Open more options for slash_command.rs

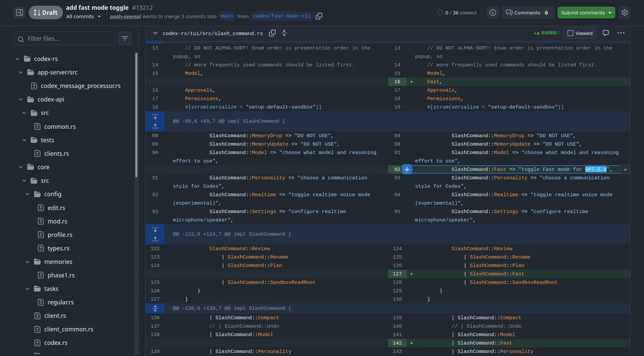pos(621,33)
